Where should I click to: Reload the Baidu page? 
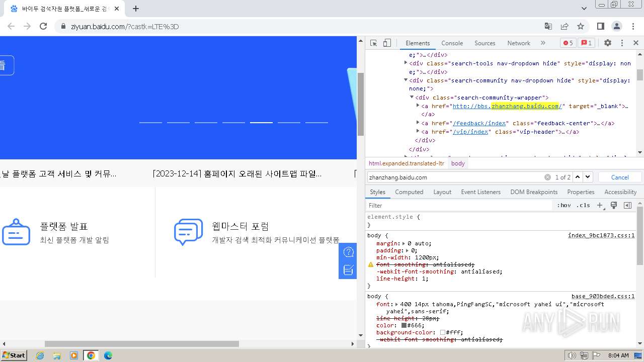pyautogui.click(x=43, y=26)
